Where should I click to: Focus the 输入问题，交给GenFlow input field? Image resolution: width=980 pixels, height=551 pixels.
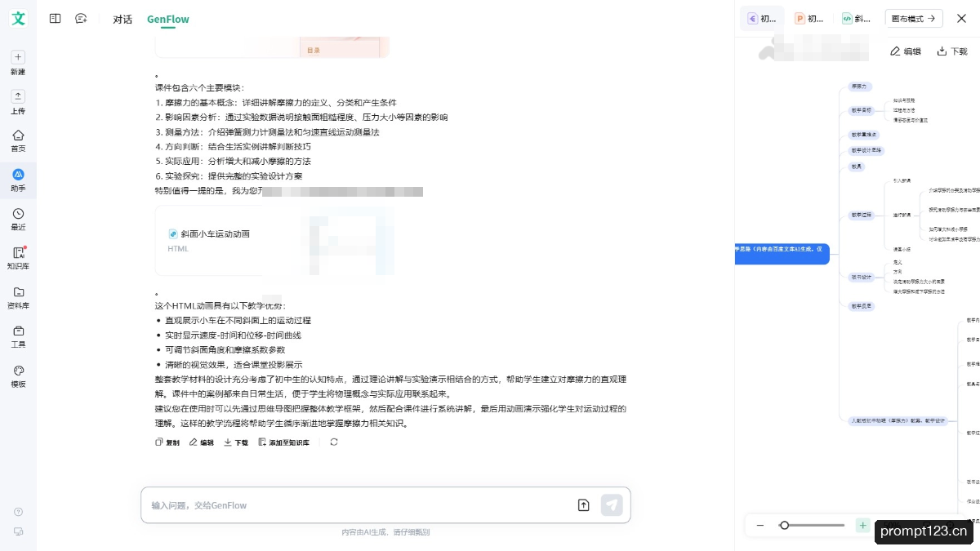(x=359, y=505)
